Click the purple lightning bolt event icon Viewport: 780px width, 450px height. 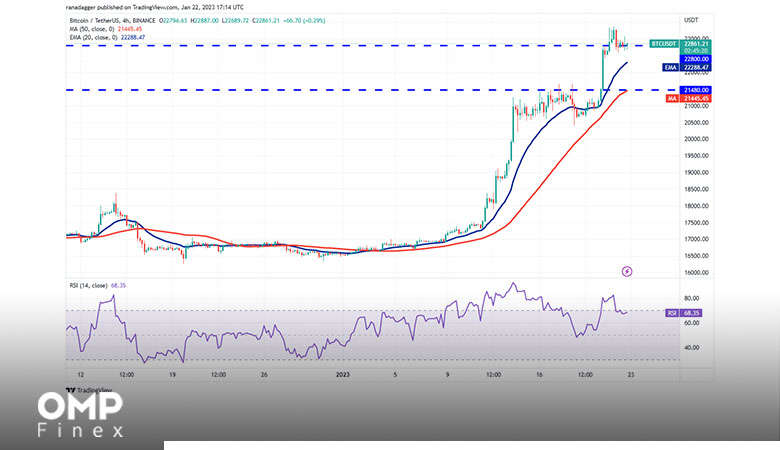[x=627, y=271]
